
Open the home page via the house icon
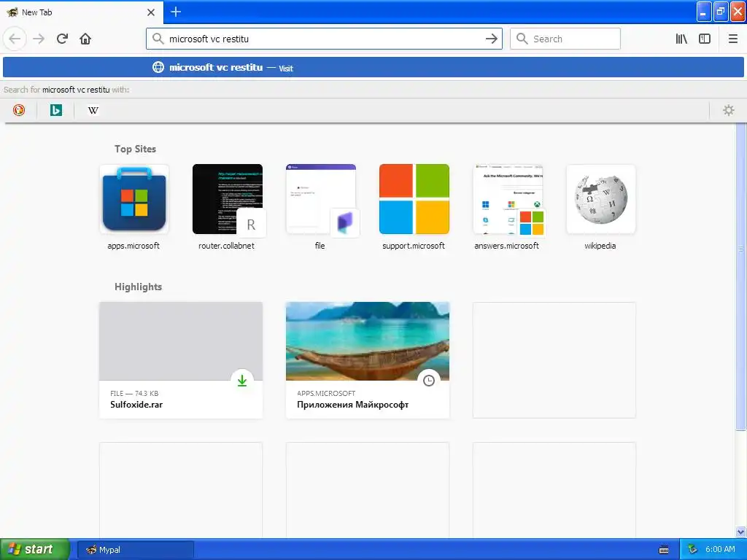pyautogui.click(x=85, y=39)
